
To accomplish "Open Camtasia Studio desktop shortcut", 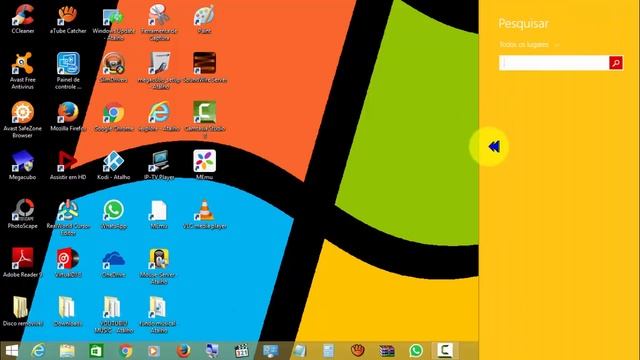I will [x=204, y=119].
